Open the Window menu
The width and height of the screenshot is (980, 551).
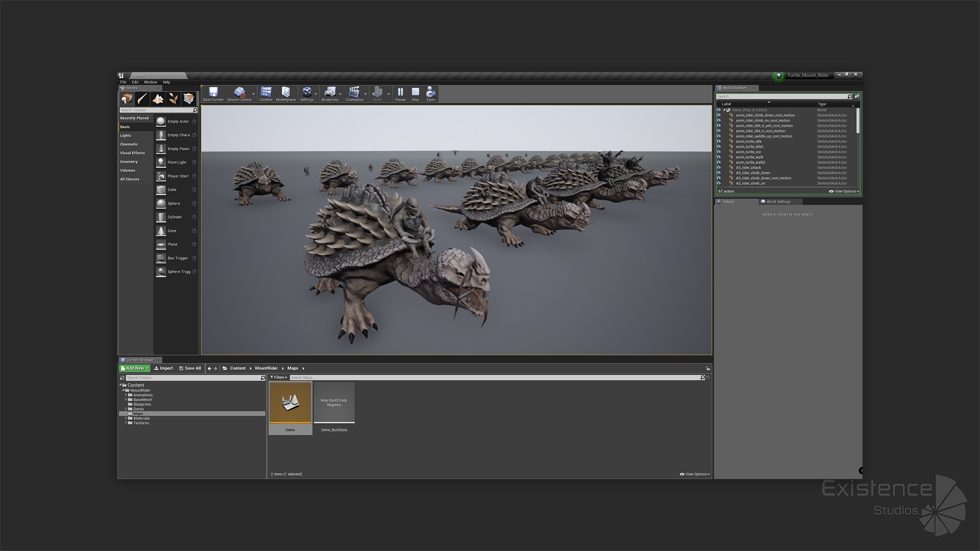pos(151,82)
